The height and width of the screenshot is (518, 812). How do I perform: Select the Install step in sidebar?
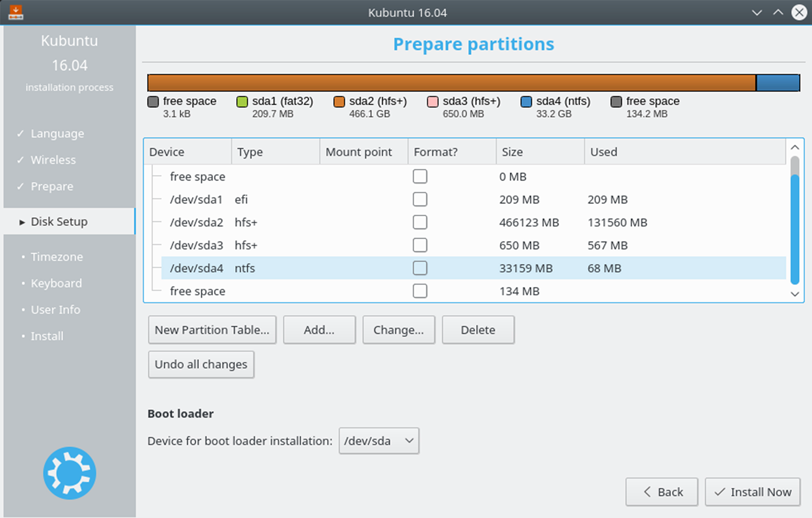pos(47,336)
